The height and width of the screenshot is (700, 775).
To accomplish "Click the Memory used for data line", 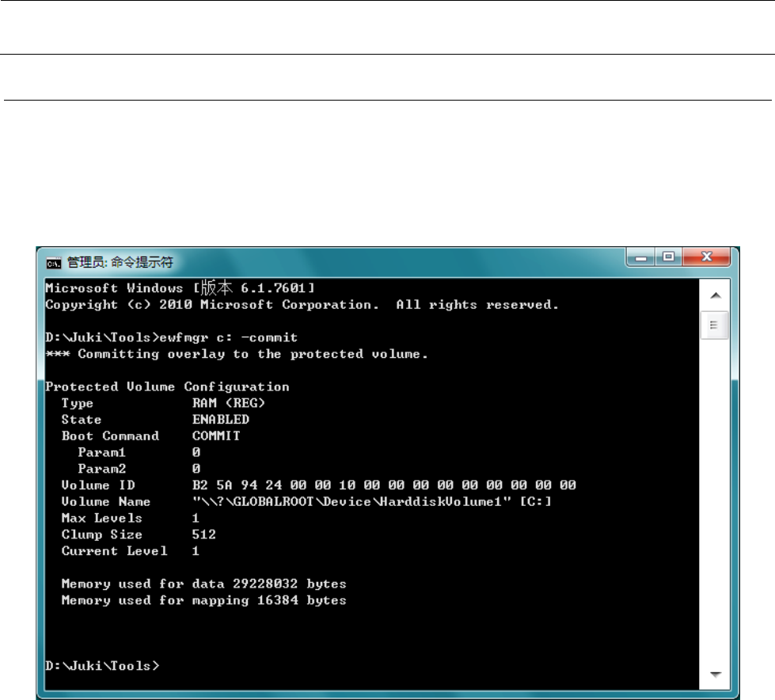I will click(x=203, y=584).
